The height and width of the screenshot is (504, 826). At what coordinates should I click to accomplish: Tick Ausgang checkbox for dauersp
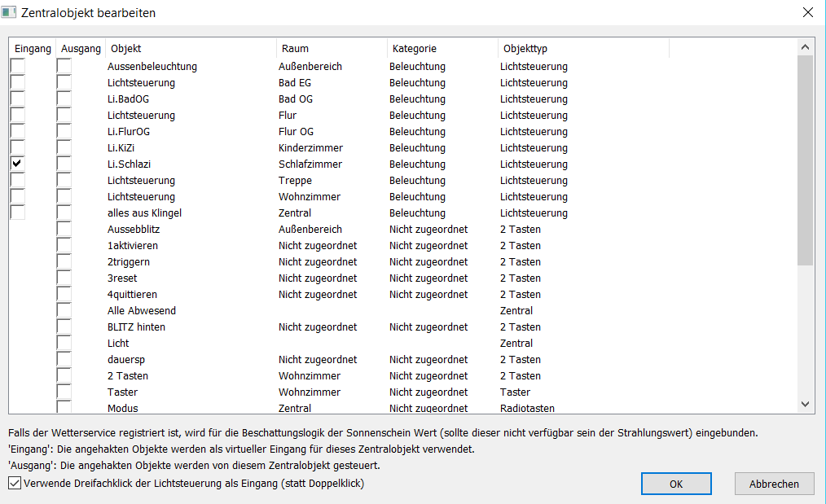coord(64,360)
